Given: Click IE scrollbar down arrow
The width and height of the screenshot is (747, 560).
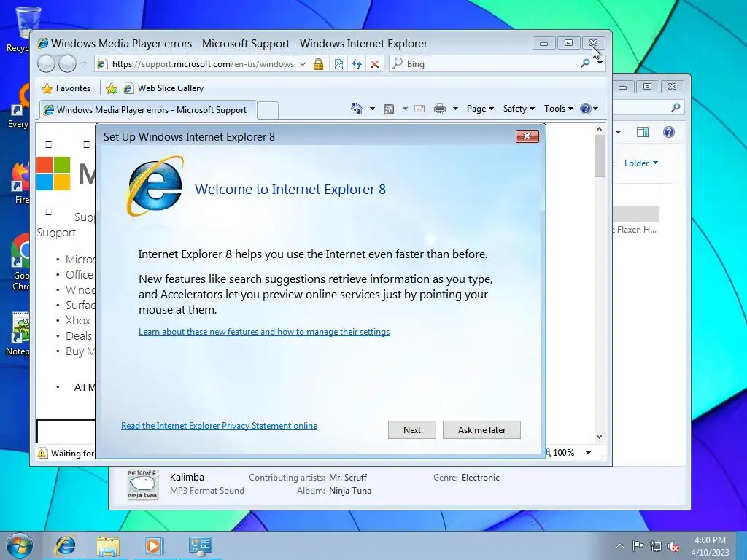Looking at the screenshot, I should point(600,436).
